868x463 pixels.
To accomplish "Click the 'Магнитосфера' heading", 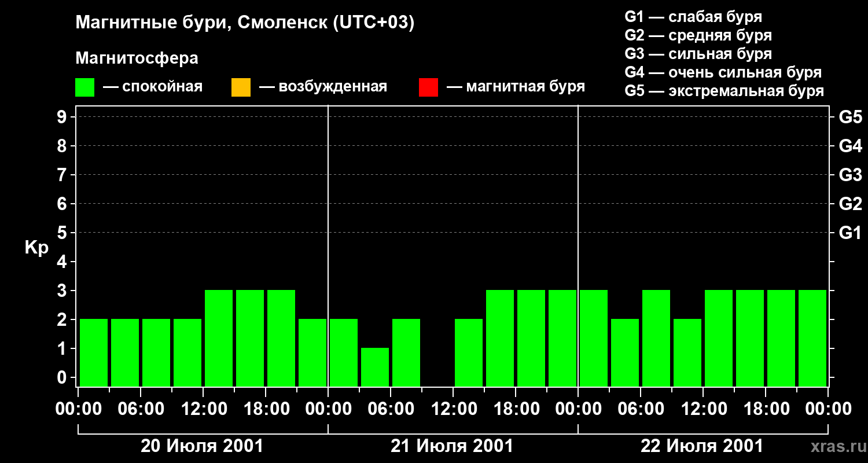I will tap(137, 58).
